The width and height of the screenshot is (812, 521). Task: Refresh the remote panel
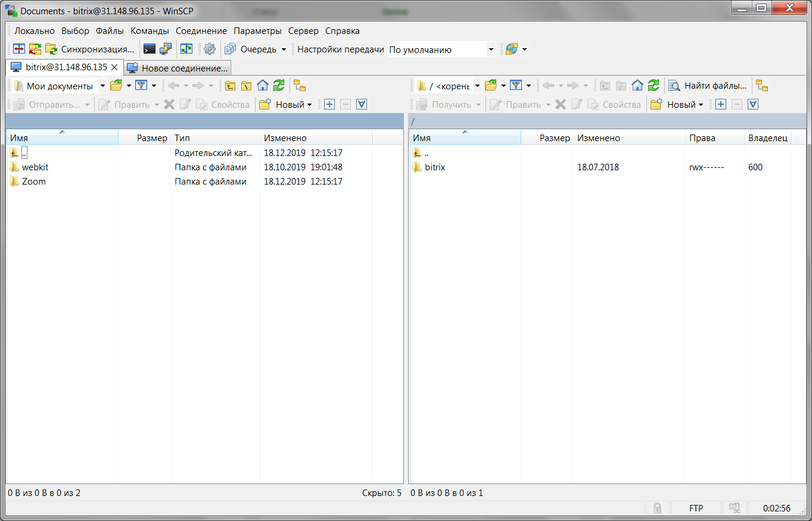tap(654, 86)
